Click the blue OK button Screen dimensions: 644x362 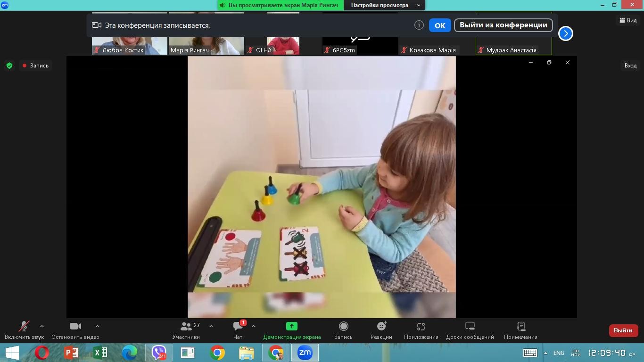pos(440,25)
